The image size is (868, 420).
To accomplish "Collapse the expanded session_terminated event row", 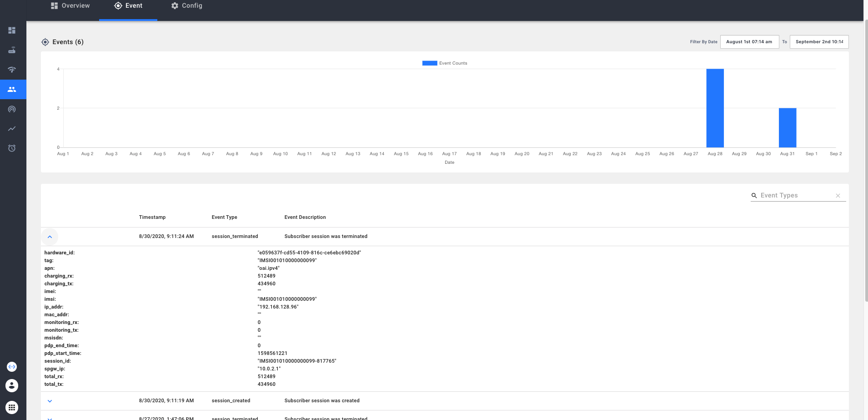I will tap(50, 237).
